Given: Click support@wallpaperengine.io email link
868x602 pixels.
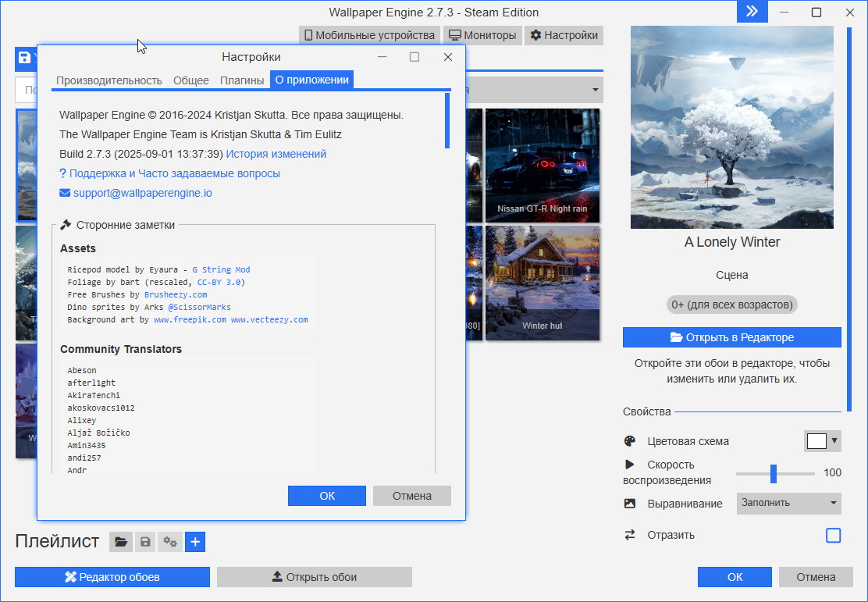Looking at the screenshot, I should click(142, 193).
